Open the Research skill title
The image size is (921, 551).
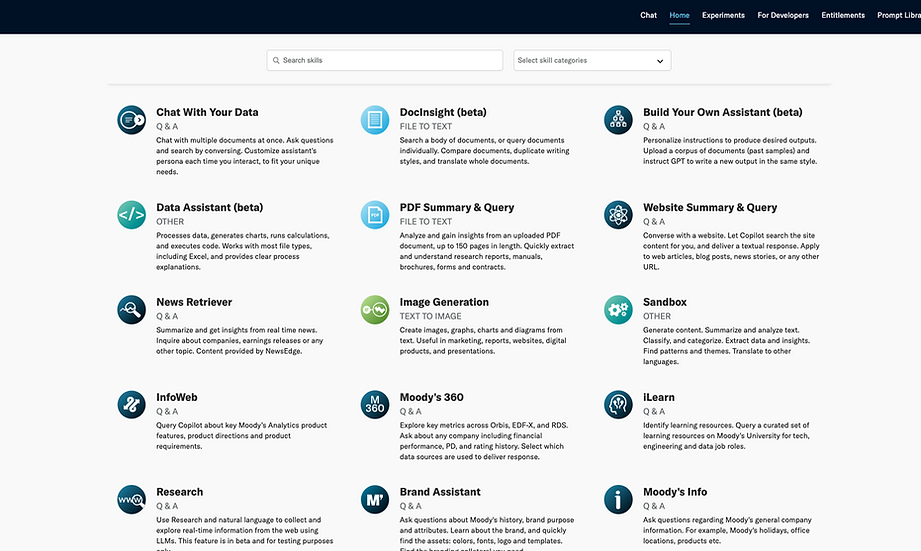(180, 492)
